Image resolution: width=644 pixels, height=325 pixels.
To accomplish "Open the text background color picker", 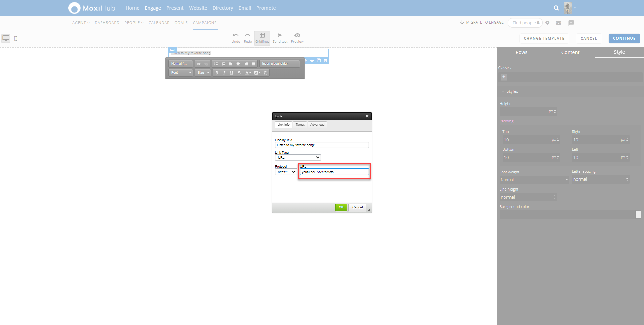I will [257, 73].
